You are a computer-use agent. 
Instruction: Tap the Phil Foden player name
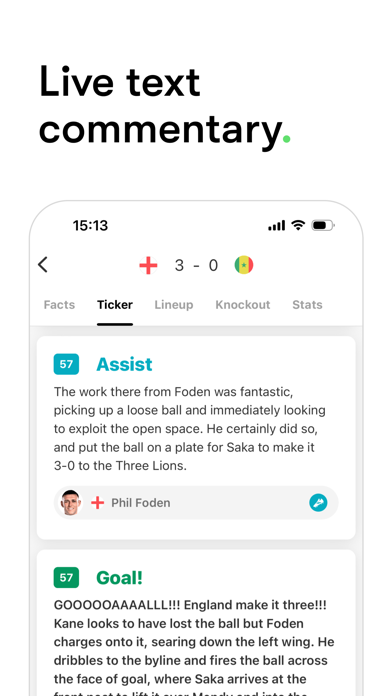click(141, 503)
